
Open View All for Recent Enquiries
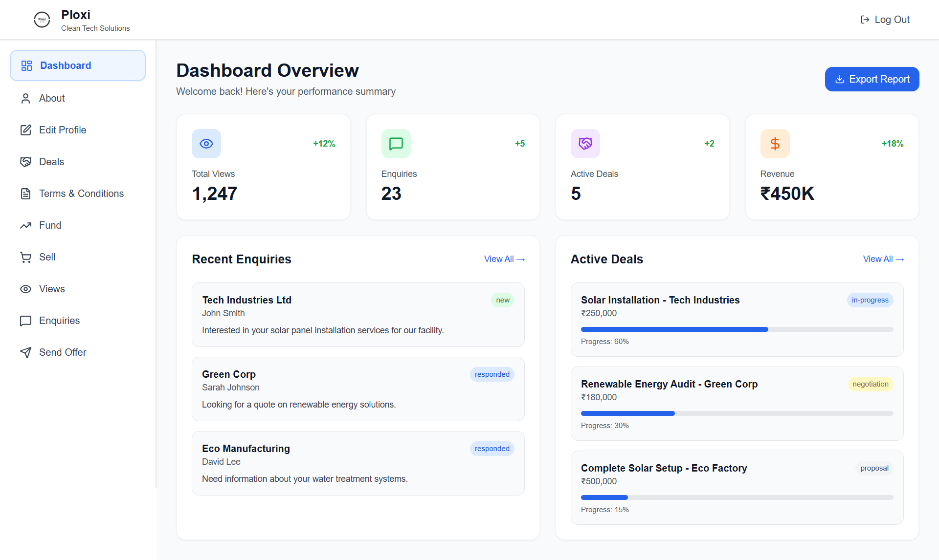(x=504, y=259)
